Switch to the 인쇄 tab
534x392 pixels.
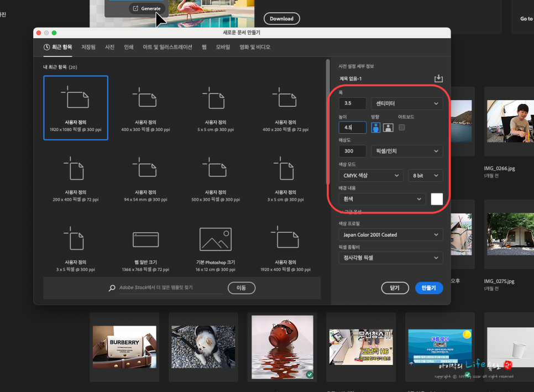point(129,47)
